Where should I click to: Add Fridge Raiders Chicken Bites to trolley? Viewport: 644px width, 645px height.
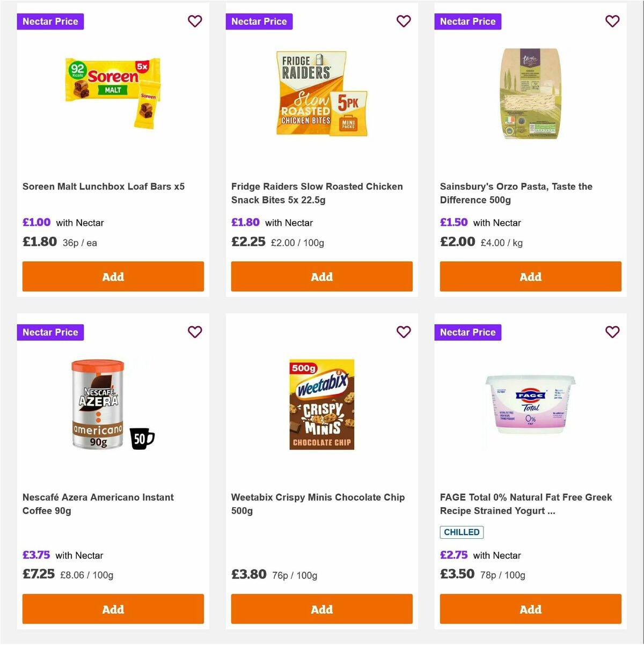321,276
